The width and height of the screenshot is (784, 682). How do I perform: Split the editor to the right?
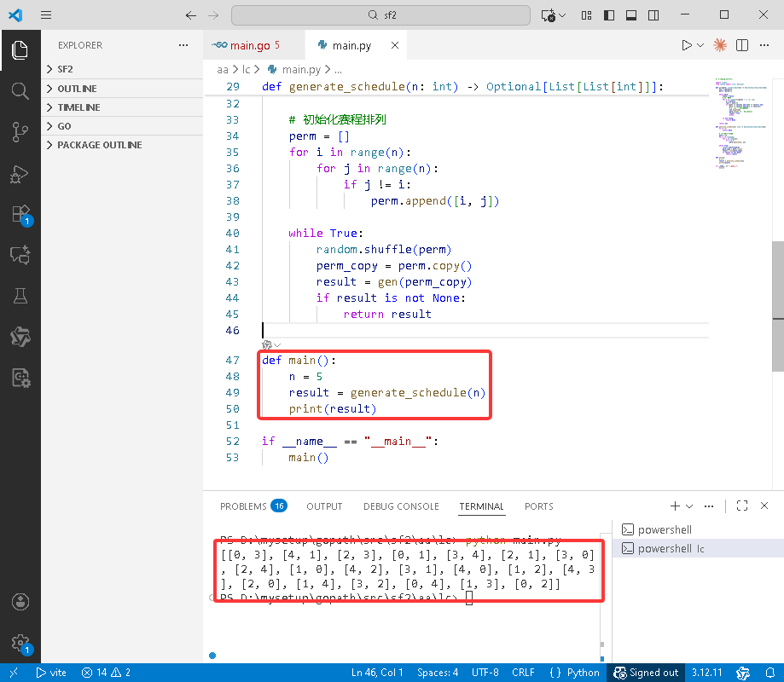[742, 45]
